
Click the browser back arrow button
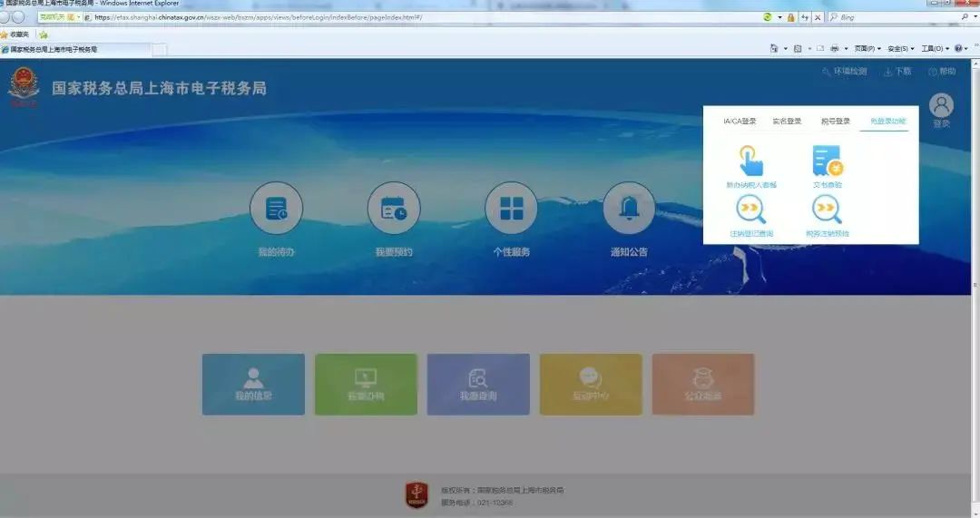(4, 17)
